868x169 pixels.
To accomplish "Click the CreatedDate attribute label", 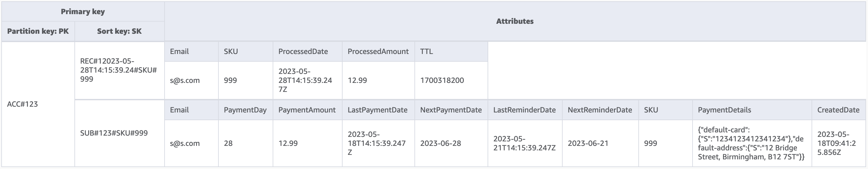I will (x=838, y=110).
